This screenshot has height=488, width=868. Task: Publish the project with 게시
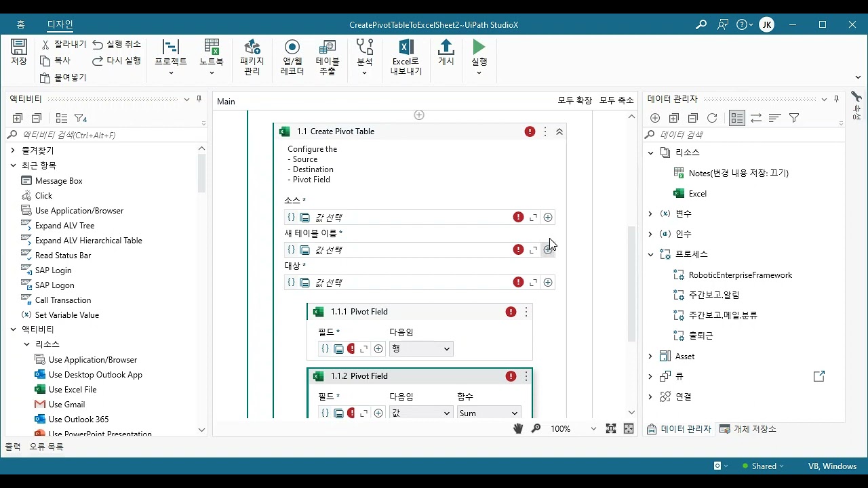446,52
